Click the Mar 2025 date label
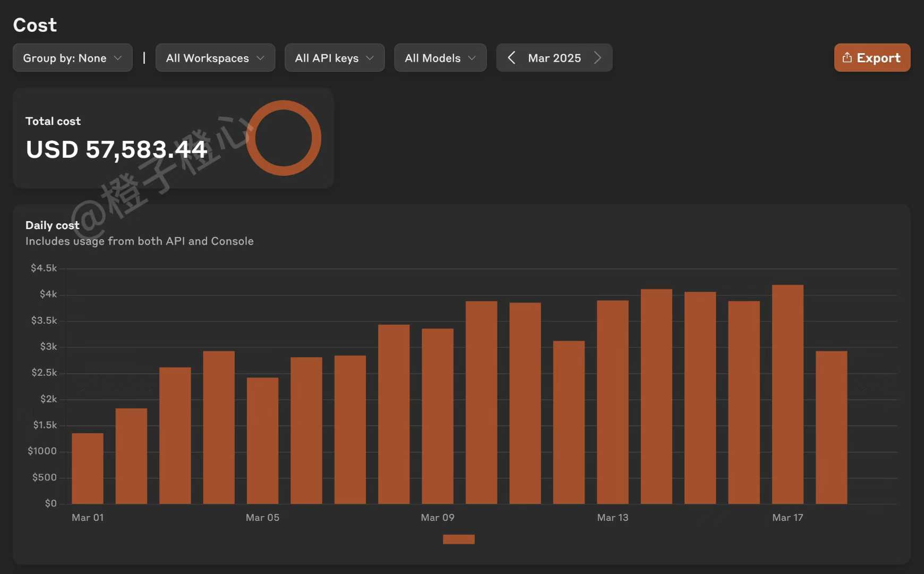 pos(554,58)
